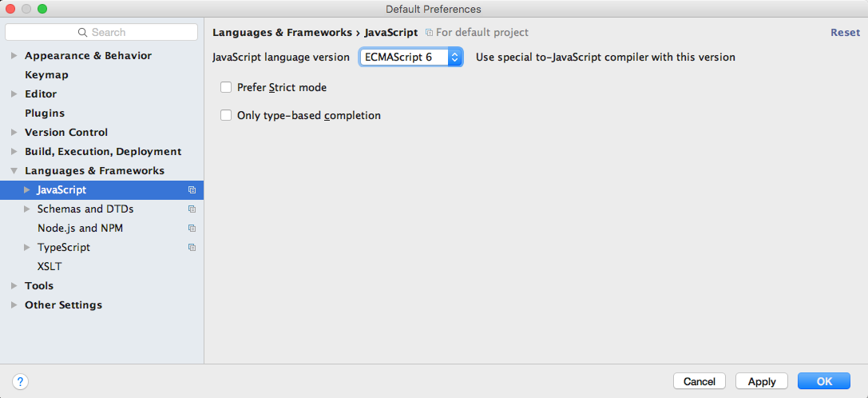Click the project-level icon next to JavaScript
Screen dimensions: 868x398
click(x=192, y=190)
